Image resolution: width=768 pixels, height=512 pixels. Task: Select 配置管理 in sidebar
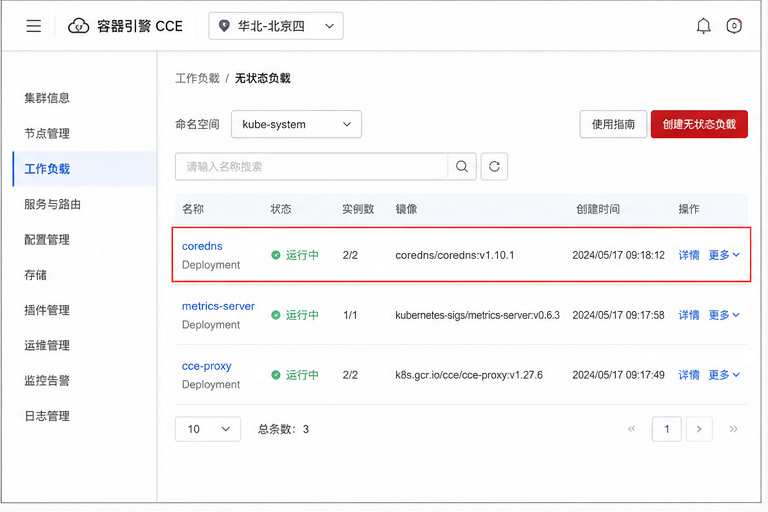click(x=47, y=240)
